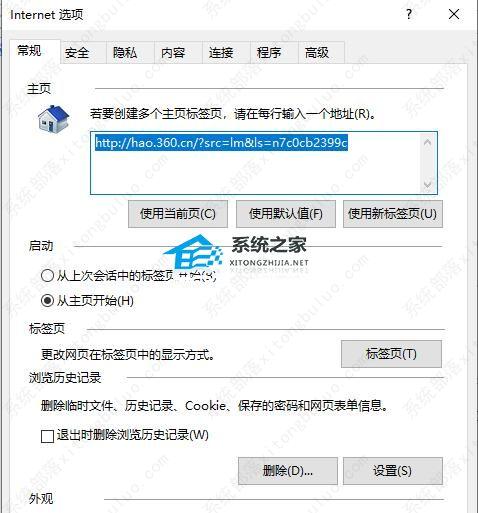Open the 高级 tab
The width and height of the screenshot is (478, 513).
coord(317,53)
